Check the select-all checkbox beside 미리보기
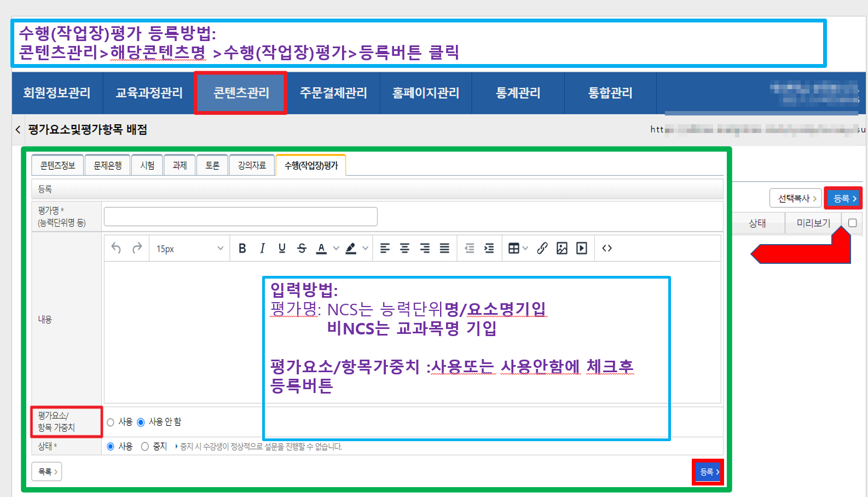The height and width of the screenshot is (497, 868). [852, 223]
